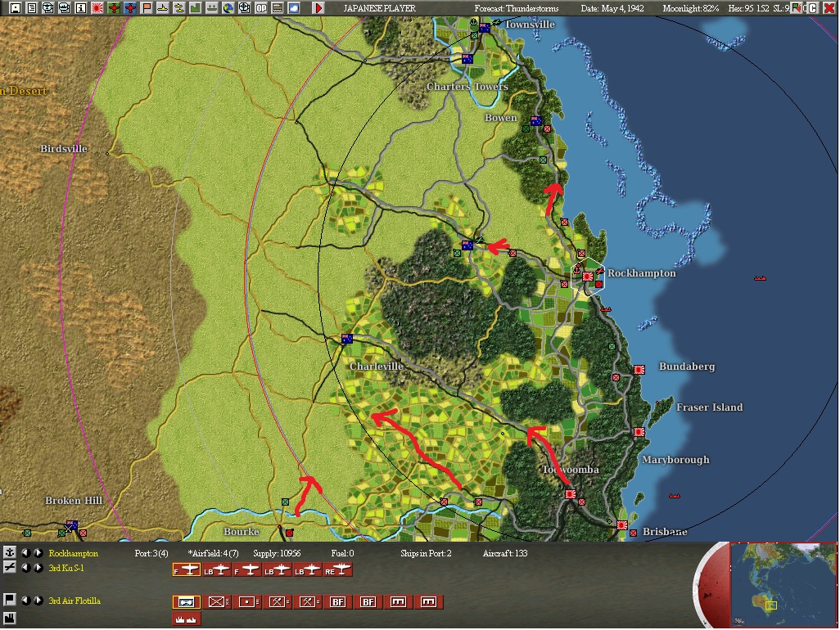Select the highlighted headquarters land unit icon
Viewport: 840px width, 630px height.
[x=187, y=602]
